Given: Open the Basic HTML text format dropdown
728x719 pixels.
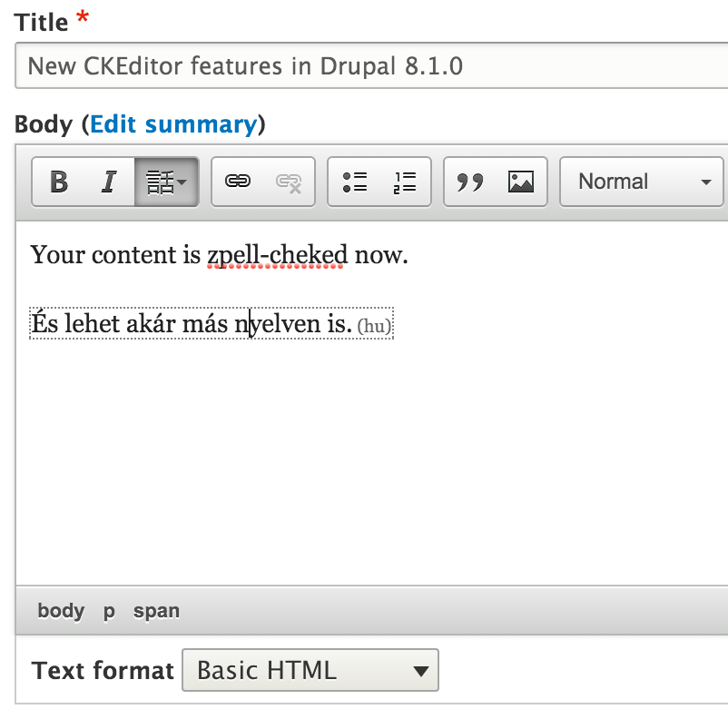Looking at the screenshot, I should coord(310,670).
